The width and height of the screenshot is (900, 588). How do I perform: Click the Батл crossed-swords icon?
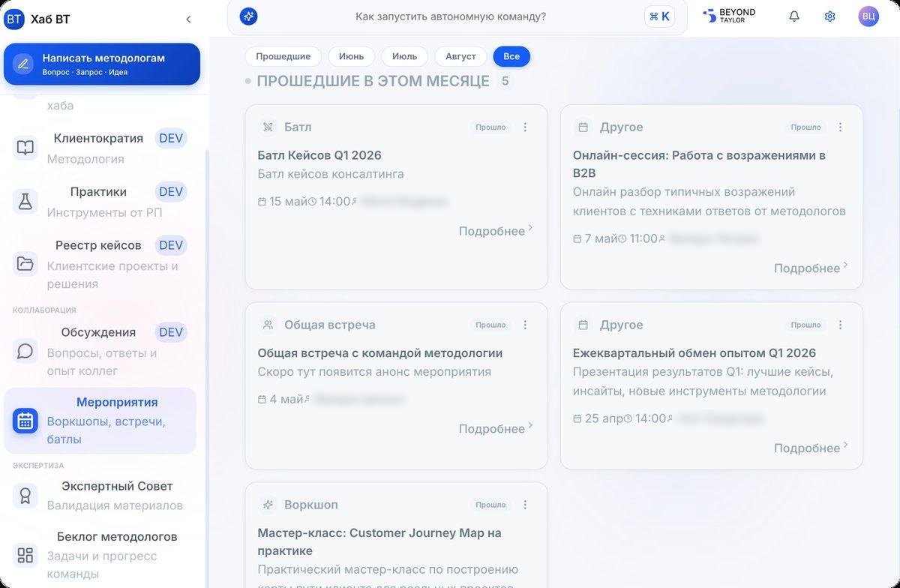[268, 127]
